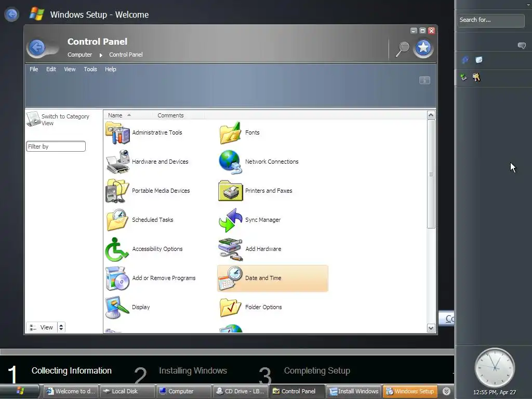Click the Comments column header
The width and height of the screenshot is (532, 399).
click(x=170, y=115)
